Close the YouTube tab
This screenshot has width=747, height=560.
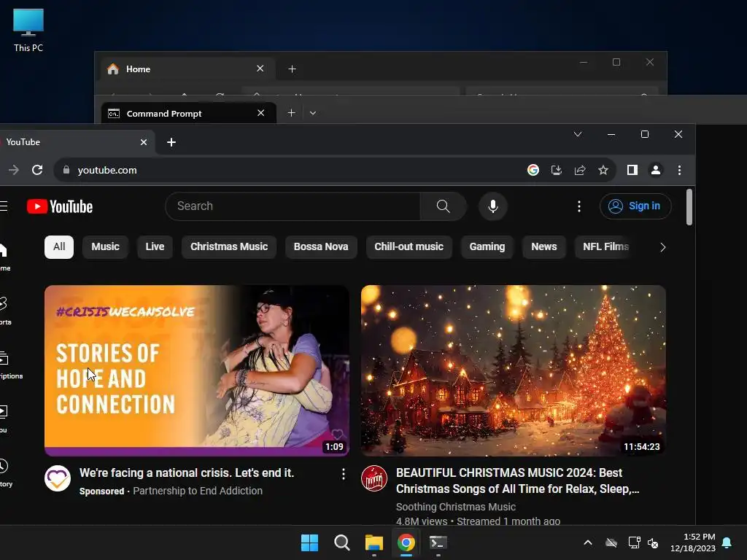click(x=144, y=142)
